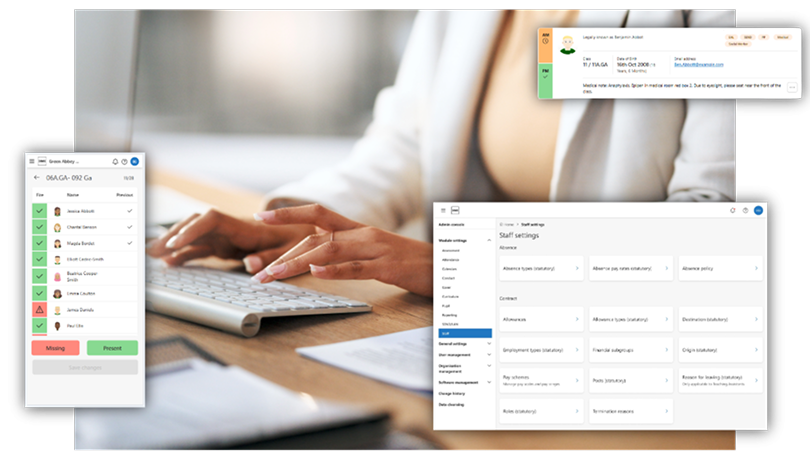Image resolution: width=810 pixels, height=460 pixels.
Task: Open the blue user avatar in Staff settings
Action: coord(758,210)
